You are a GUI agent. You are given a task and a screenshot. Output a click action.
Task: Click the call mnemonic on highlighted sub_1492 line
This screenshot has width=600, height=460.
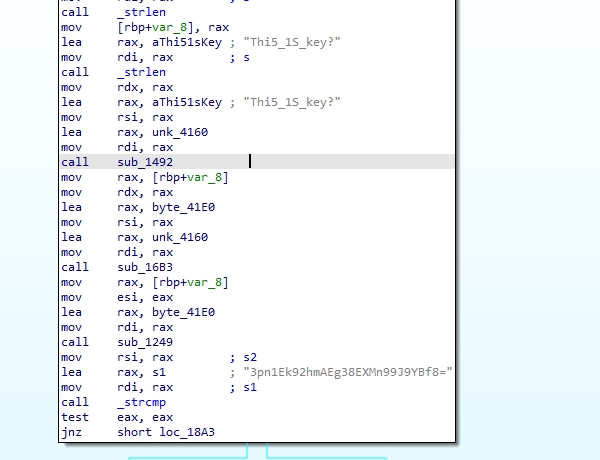pyautogui.click(x=74, y=162)
